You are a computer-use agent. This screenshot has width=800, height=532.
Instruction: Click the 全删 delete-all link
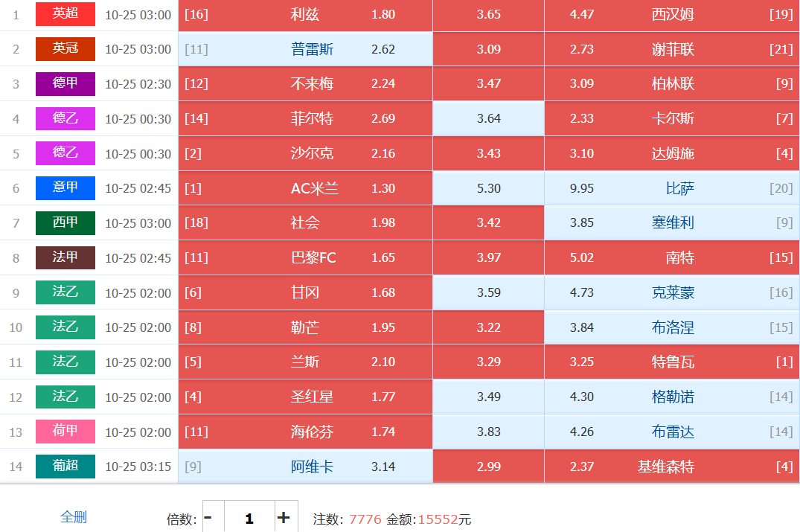(74, 517)
